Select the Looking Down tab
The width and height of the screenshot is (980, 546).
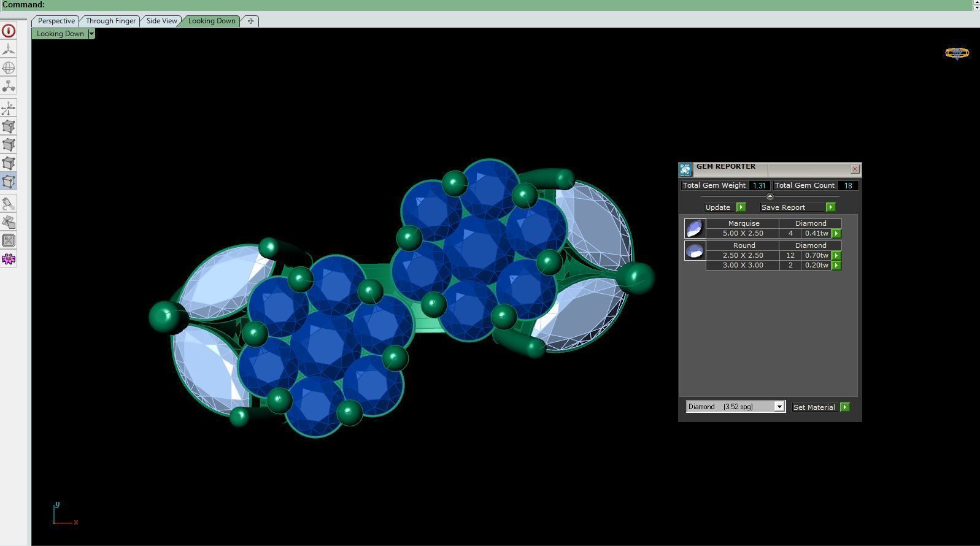point(212,21)
